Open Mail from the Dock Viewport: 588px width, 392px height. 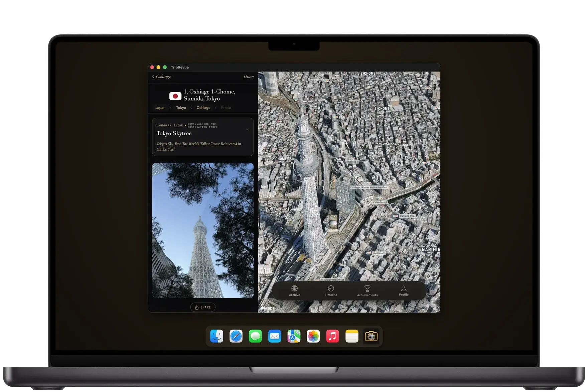coord(275,336)
